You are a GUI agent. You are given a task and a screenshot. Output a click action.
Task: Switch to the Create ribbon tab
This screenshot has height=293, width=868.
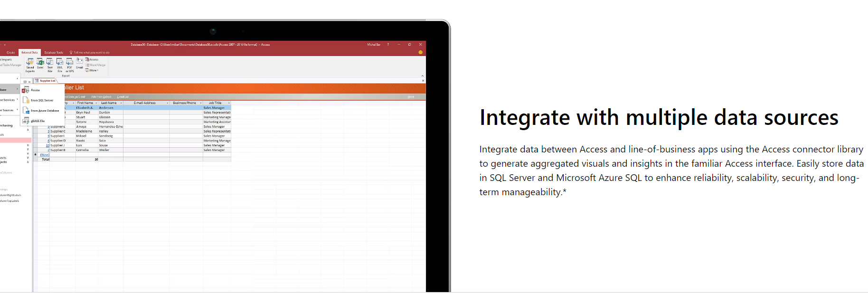[11, 53]
